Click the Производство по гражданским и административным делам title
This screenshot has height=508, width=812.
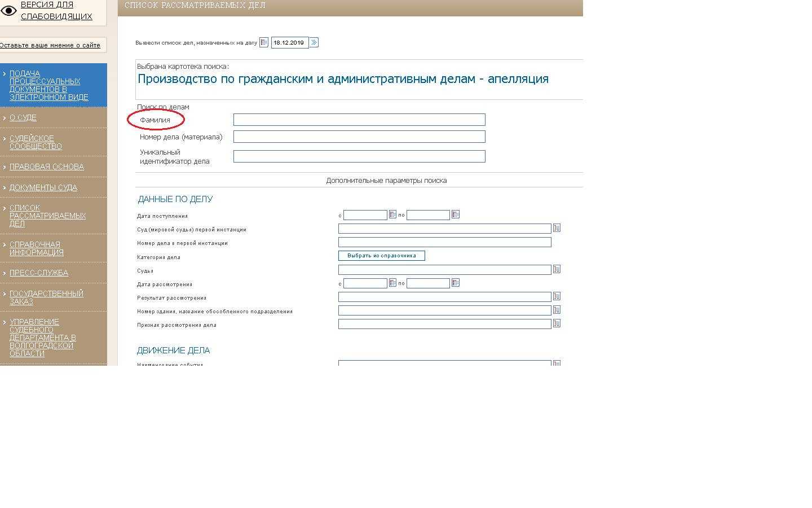(343, 79)
